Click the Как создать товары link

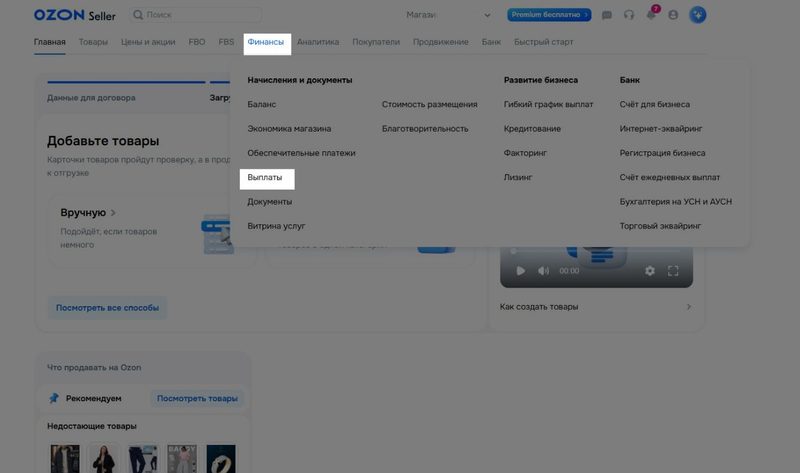(x=539, y=307)
